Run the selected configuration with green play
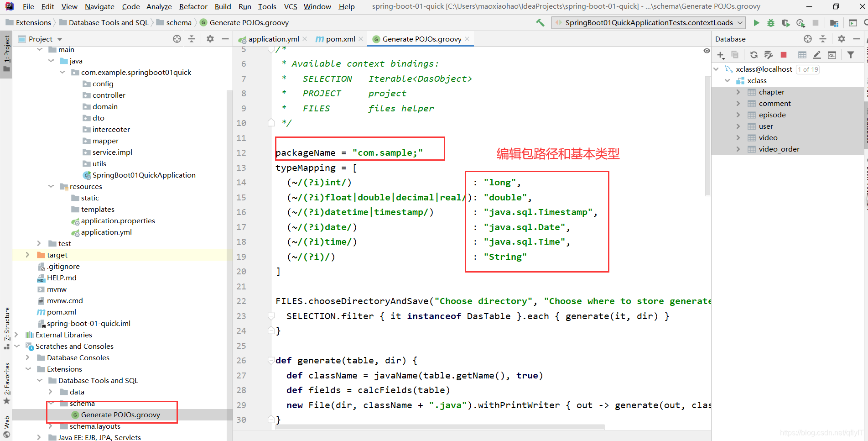 (x=756, y=23)
